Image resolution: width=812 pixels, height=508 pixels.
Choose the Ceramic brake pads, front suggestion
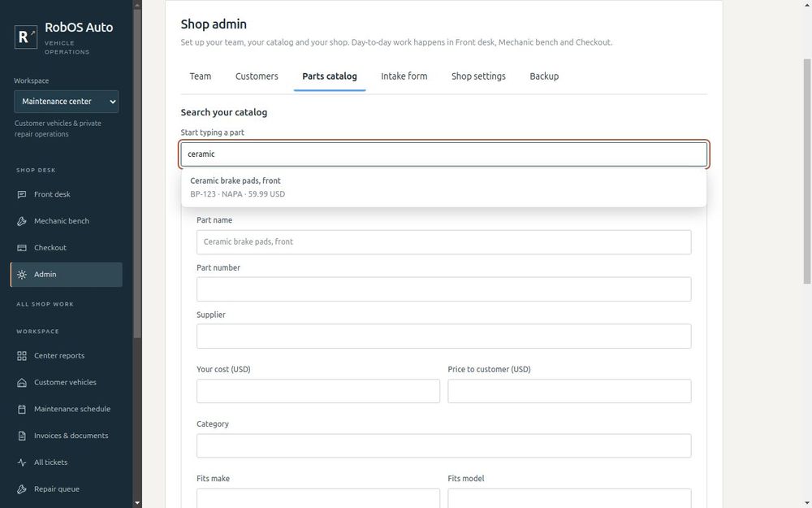pos(444,187)
